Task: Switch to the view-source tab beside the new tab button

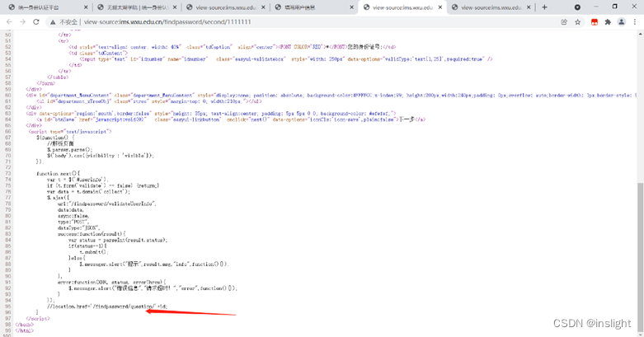Action: [491, 7]
